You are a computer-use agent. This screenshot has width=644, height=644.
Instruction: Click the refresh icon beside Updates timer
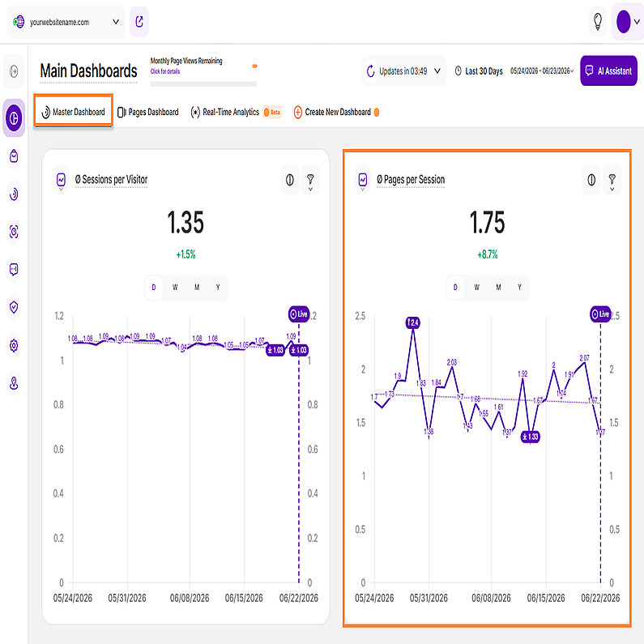(370, 71)
